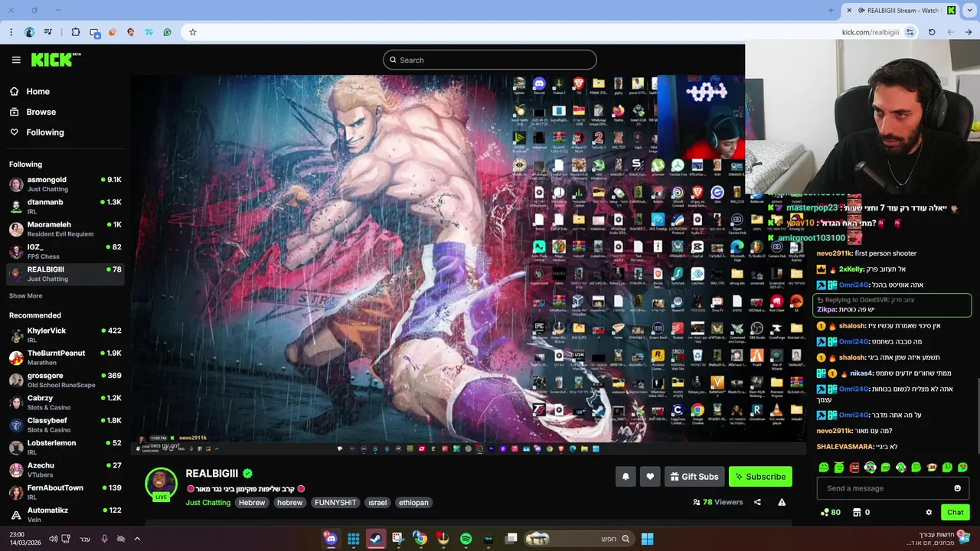Open grossgore recommended channel
This screenshot has height=551, width=980.
[x=65, y=380]
